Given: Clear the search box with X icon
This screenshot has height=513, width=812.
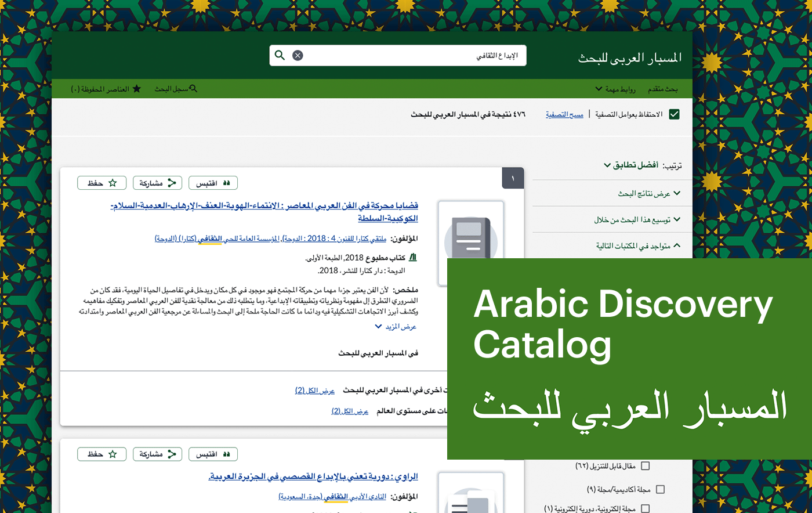Looking at the screenshot, I should [x=298, y=55].
